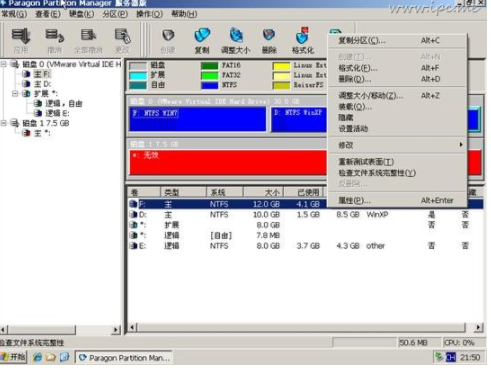This screenshot has width=491, height=374.
Task: Open the Changes (更改) toolbar icon
Action: 122,36
